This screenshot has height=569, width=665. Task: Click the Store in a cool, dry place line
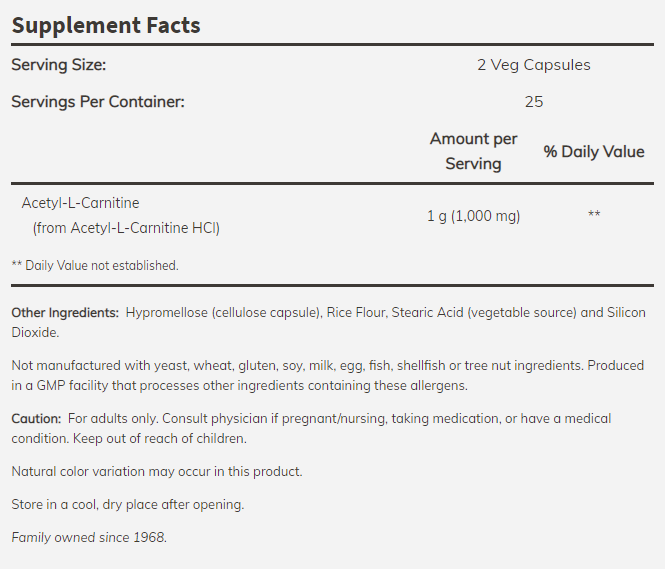127,504
